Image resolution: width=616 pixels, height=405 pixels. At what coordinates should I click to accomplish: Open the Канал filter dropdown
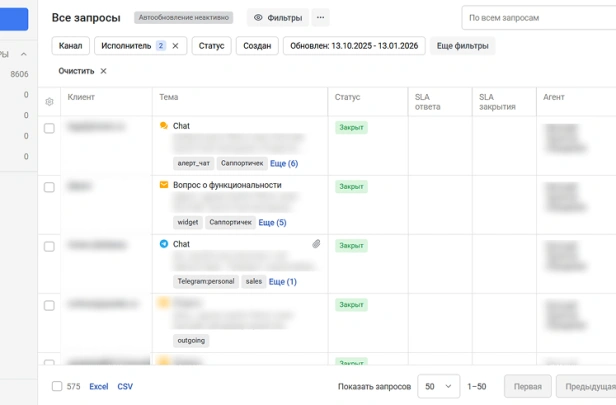point(71,46)
